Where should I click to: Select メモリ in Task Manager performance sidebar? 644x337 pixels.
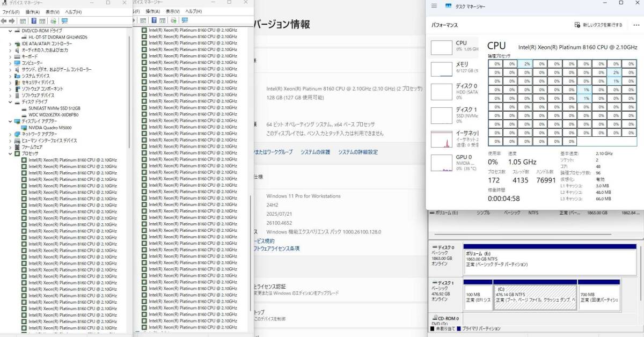[x=455, y=68]
